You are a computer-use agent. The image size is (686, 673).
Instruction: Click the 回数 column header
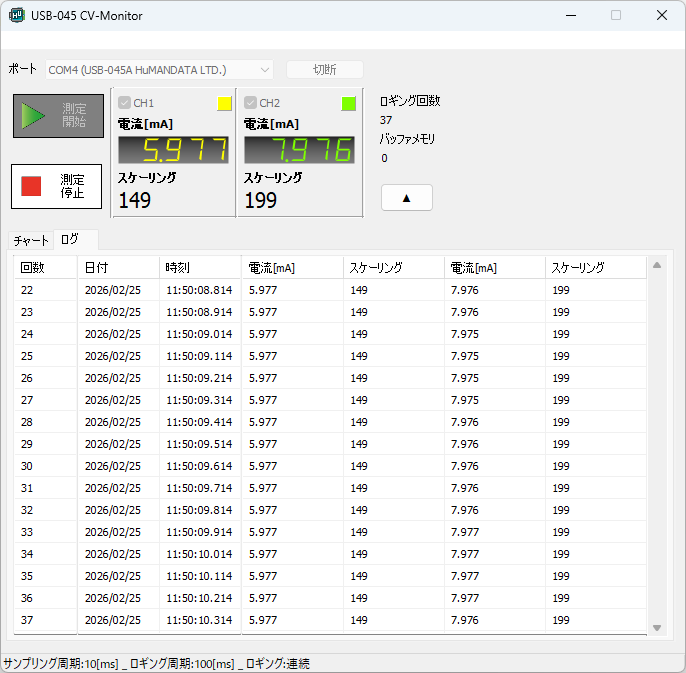(x=45, y=268)
